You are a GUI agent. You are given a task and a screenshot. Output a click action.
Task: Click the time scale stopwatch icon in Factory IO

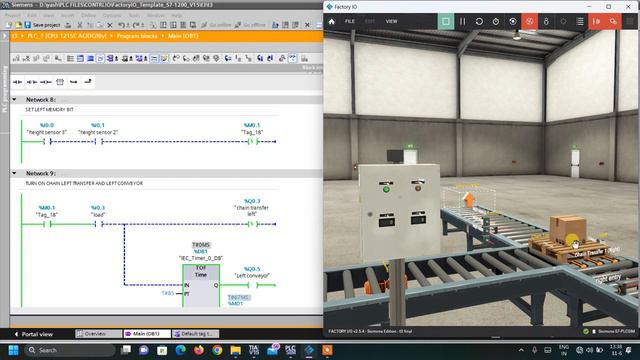496,21
